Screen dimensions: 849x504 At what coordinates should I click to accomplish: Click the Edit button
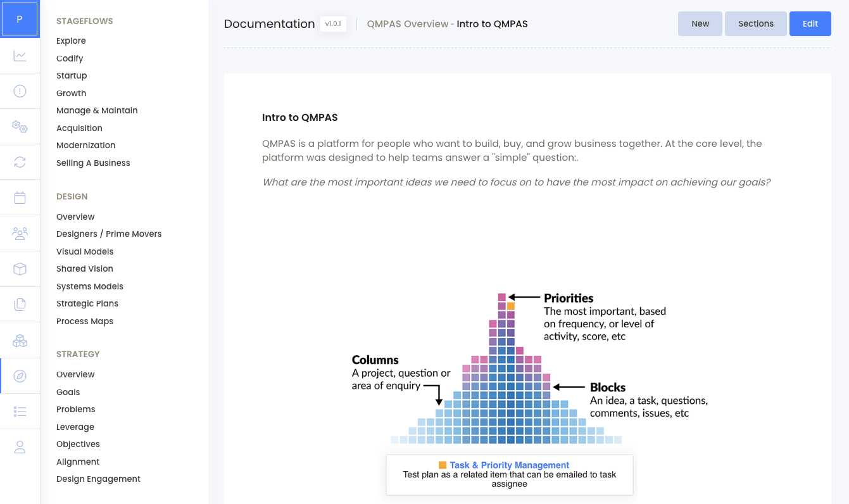(x=810, y=23)
